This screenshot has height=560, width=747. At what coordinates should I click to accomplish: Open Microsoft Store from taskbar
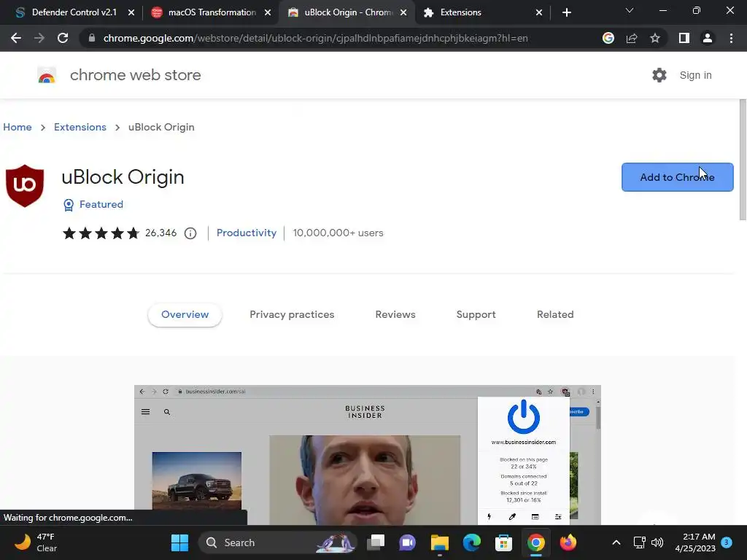[x=503, y=542]
